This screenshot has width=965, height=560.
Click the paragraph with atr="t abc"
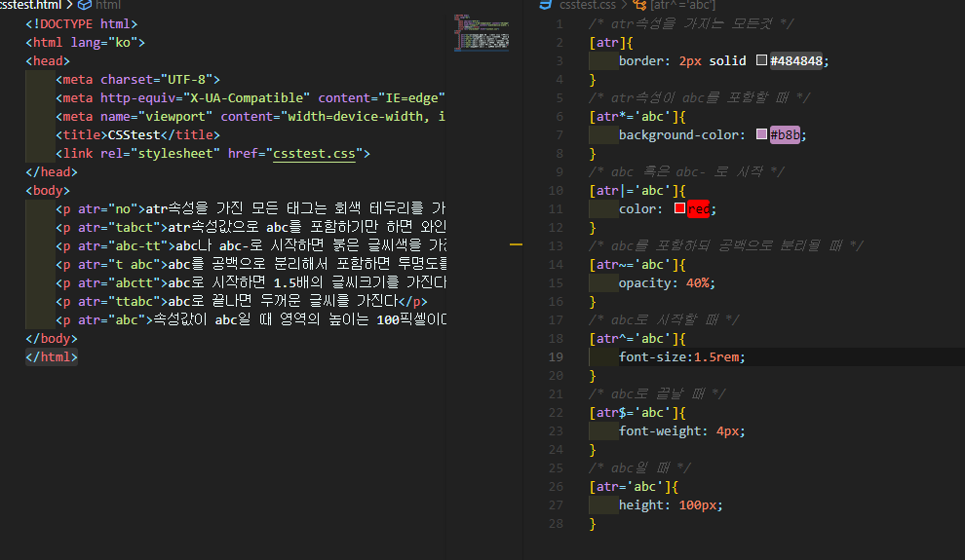250,264
